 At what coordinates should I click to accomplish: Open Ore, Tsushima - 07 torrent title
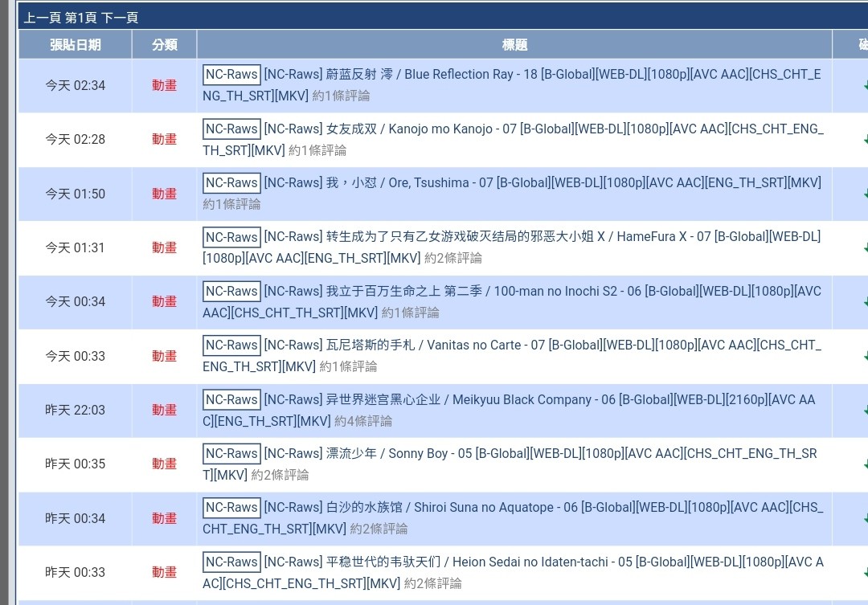[542, 182]
